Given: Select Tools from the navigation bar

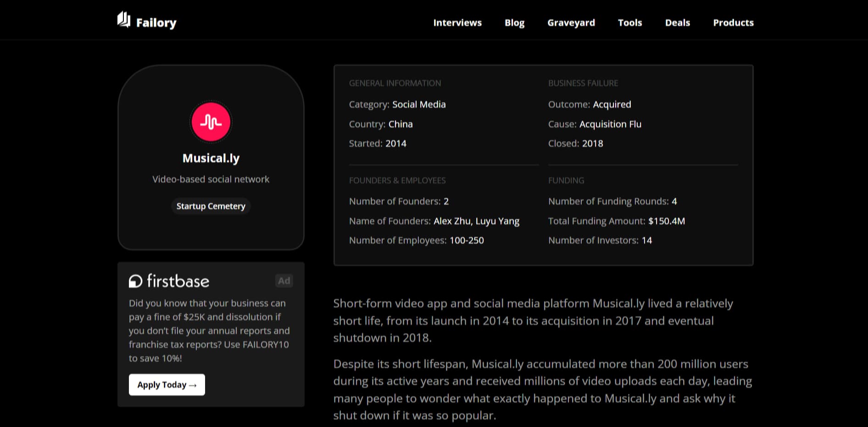Looking at the screenshot, I should [x=630, y=22].
